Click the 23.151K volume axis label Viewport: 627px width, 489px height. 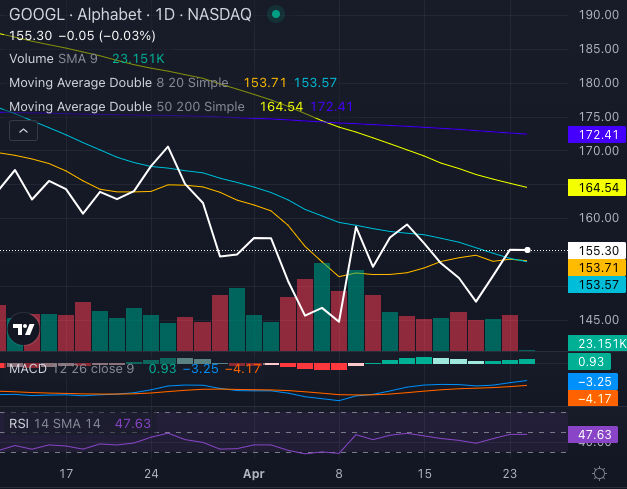[x=595, y=343]
